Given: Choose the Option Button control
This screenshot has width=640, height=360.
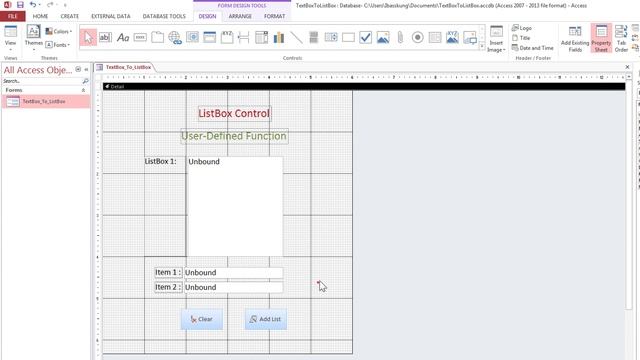Looking at the screenshot, I should 418,38.
